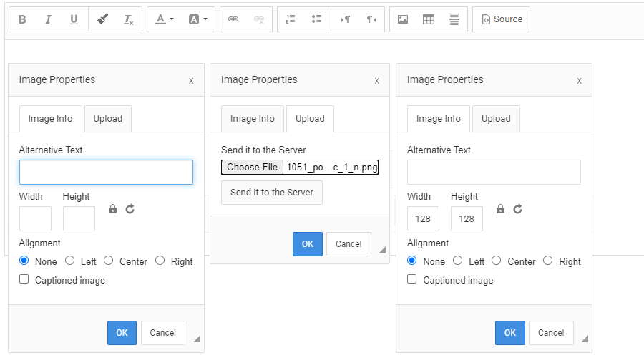Click the Copy Formatting paintbrush icon

(102, 19)
